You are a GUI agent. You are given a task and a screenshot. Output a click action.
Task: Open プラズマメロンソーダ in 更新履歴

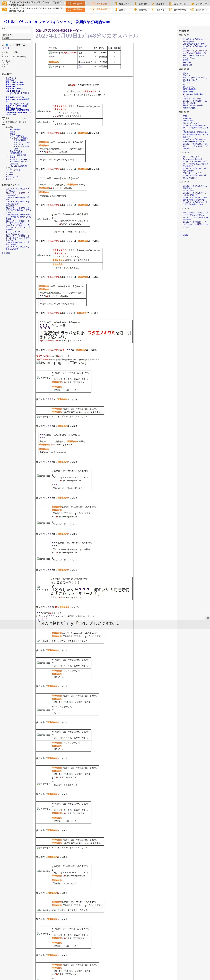coord(192,98)
